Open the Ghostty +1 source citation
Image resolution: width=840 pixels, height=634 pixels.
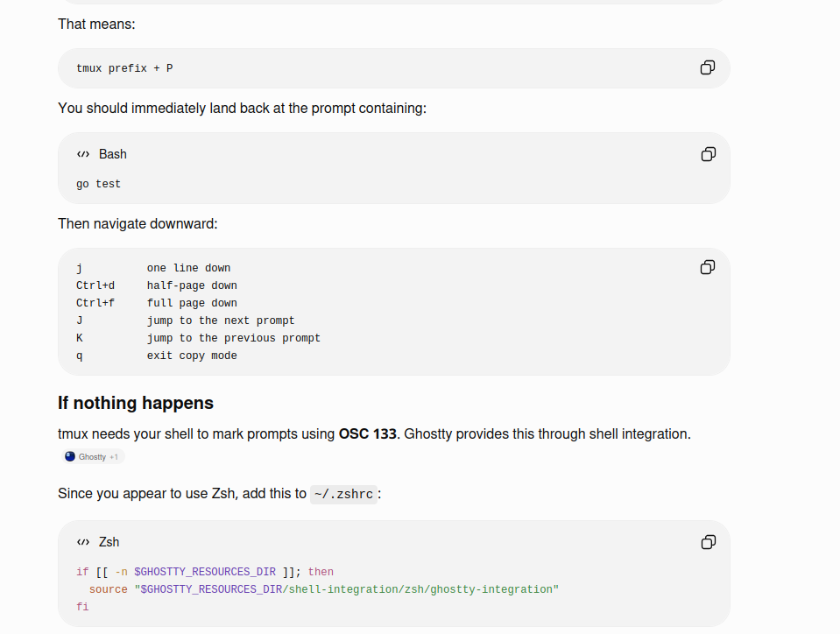click(92, 457)
